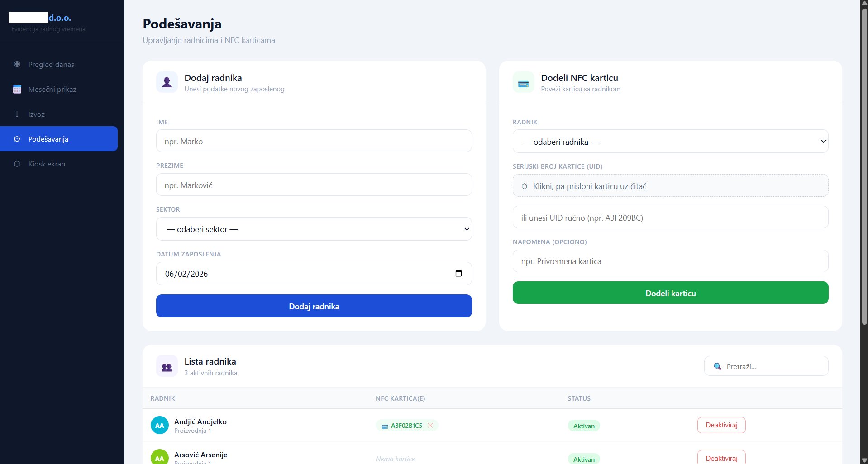This screenshot has height=464, width=868.
Task: Focus the Prezime input field
Action: (314, 185)
